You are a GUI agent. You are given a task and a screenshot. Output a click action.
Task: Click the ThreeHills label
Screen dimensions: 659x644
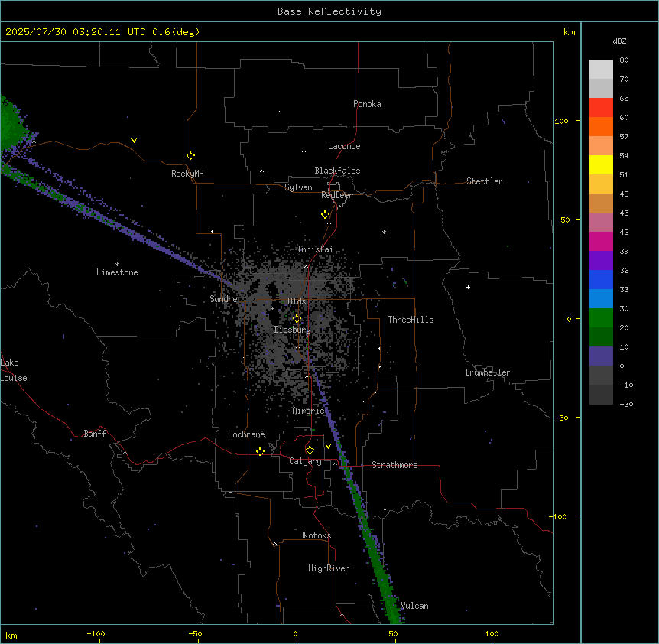[x=411, y=320]
